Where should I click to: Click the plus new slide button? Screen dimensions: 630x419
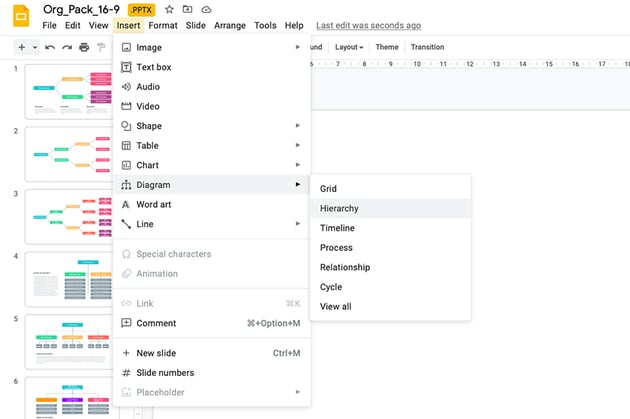[22, 47]
